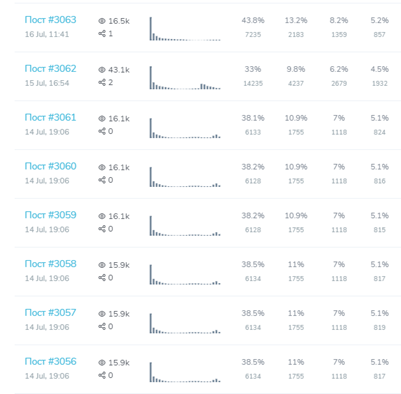Image resolution: width=401 pixels, height=394 pixels.
Task: Click the views histogram for post #3063
Action: 185,29
